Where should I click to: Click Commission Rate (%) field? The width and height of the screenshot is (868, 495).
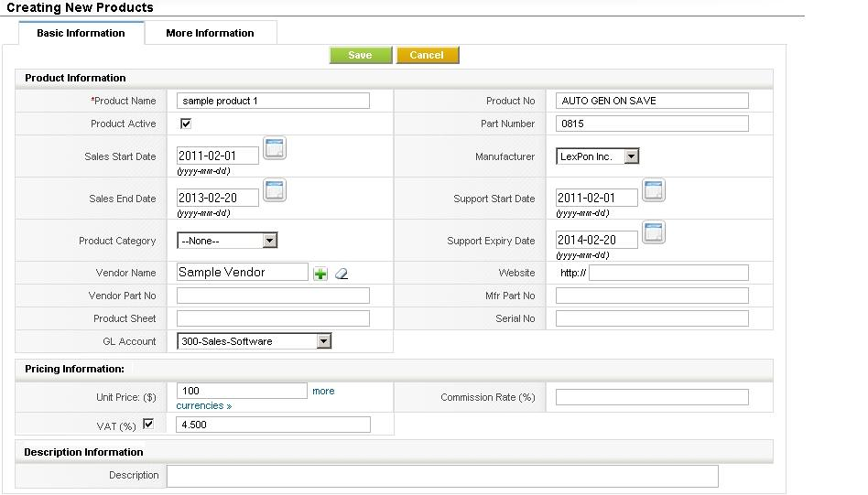(652, 397)
